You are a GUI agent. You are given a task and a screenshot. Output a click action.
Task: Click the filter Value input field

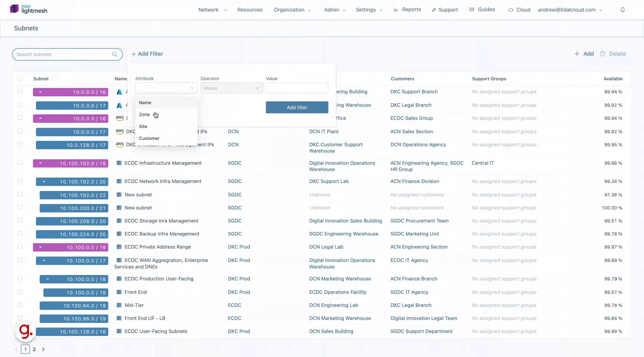[297, 88]
